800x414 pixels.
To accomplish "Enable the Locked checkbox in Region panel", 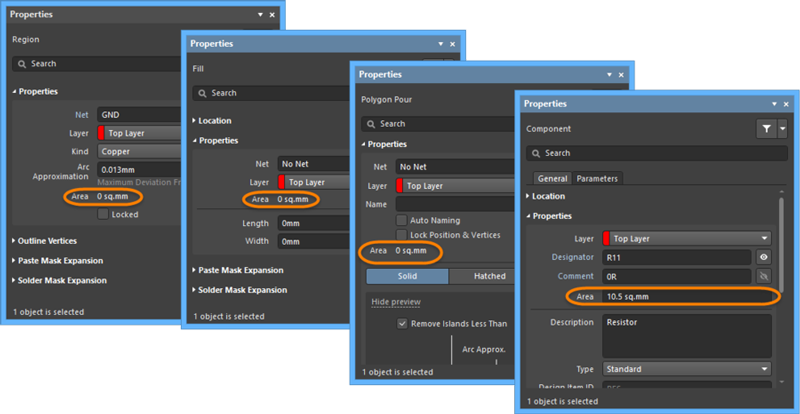I will [104, 214].
